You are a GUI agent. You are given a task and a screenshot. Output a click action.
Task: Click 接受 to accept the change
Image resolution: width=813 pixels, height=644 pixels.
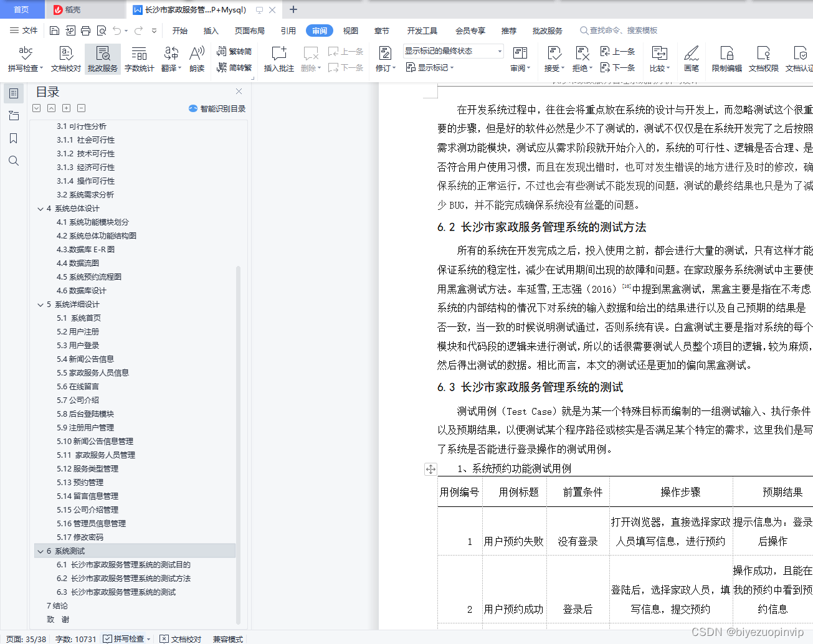pyautogui.click(x=554, y=59)
